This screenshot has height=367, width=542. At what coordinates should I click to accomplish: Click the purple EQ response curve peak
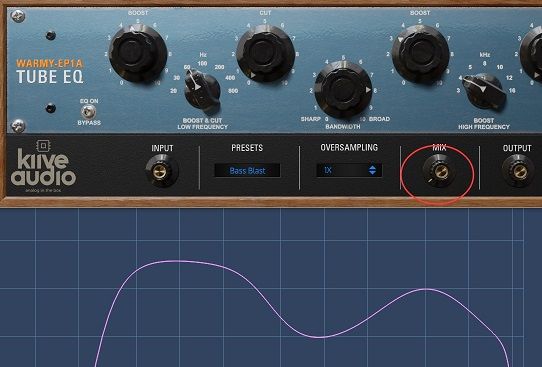(x=178, y=261)
